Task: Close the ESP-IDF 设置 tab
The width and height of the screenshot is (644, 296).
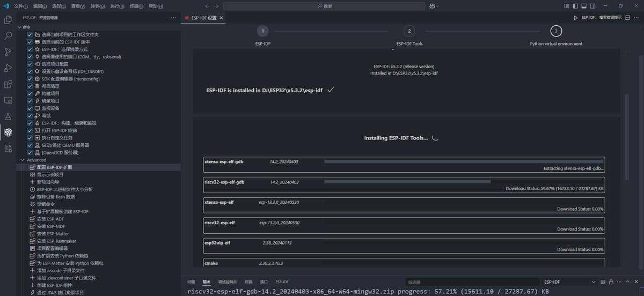Action: point(221,18)
